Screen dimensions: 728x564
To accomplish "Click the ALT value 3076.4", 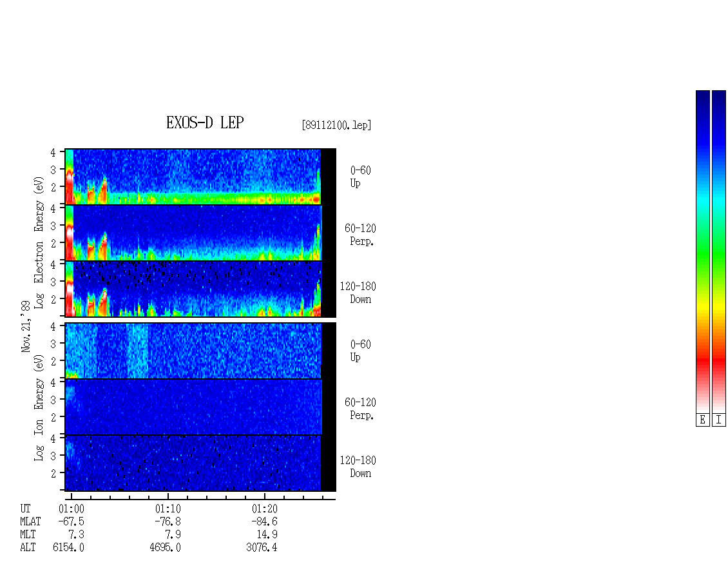I will coord(262,548).
